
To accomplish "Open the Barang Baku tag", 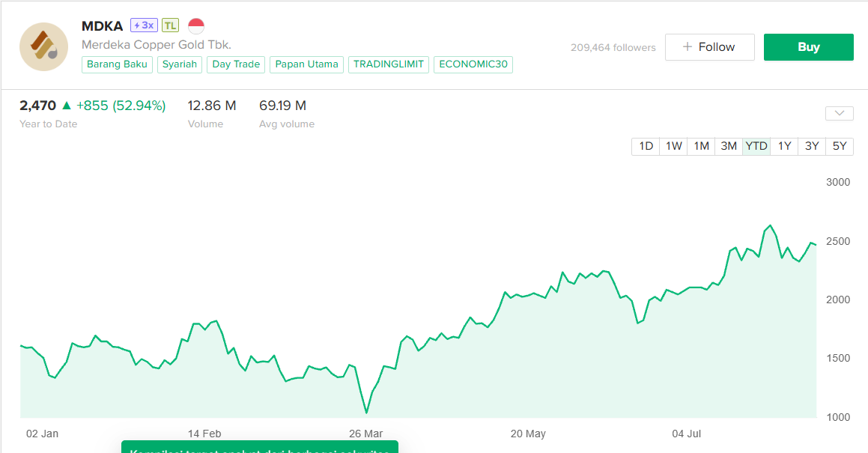I will tap(117, 64).
